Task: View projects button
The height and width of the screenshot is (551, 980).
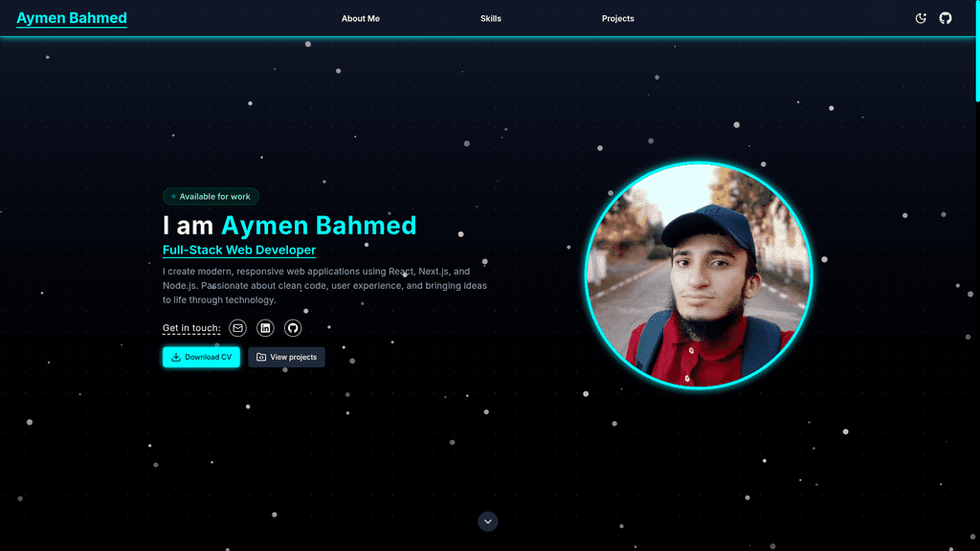Action: pos(286,358)
